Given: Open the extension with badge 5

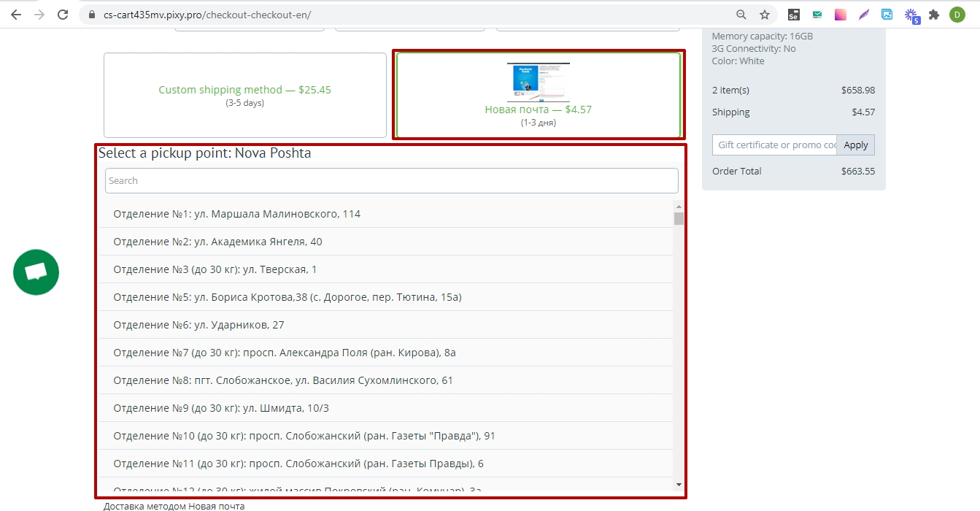Looking at the screenshot, I should coord(911,15).
